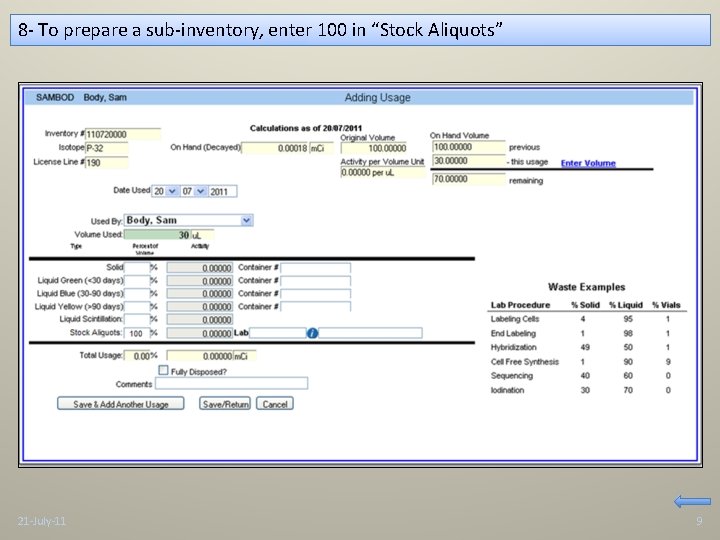This screenshot has height=540, width=720.
Task: Click the Adding Usage title text
Action: 377,97
